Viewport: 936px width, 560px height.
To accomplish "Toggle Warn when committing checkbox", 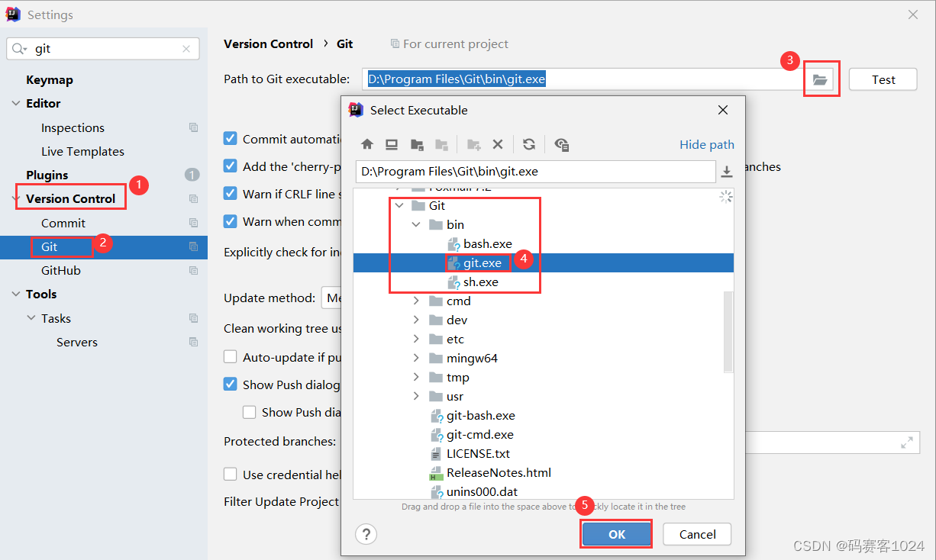I will tap(230, 220).
